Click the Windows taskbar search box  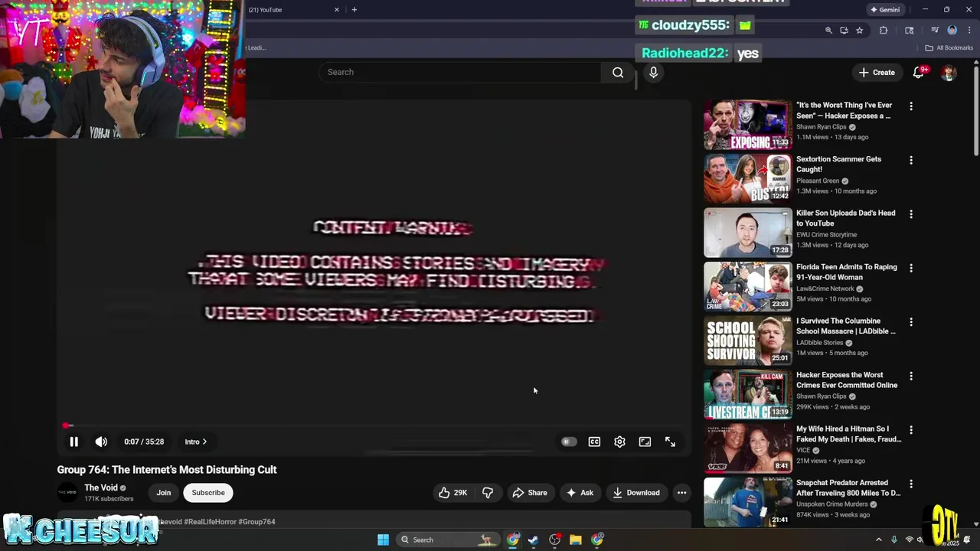click(448, 540)
